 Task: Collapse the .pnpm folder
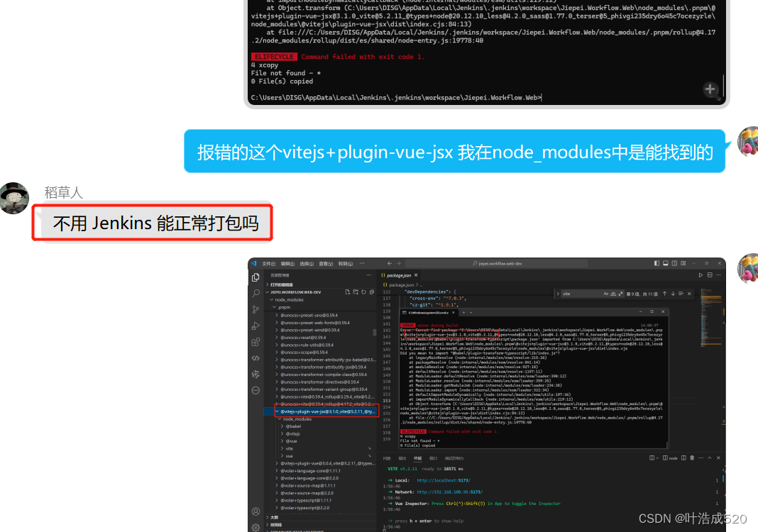(274, 307)
